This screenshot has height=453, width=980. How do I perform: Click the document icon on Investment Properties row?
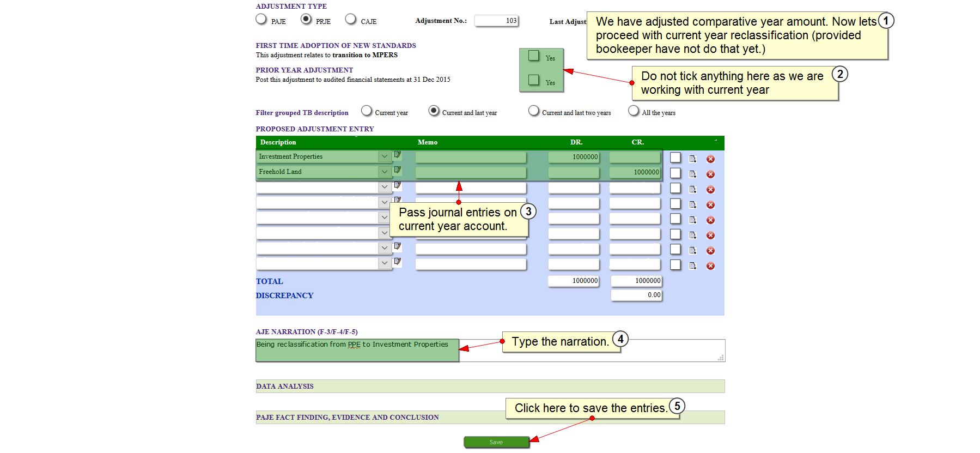[x=692, y=159]
